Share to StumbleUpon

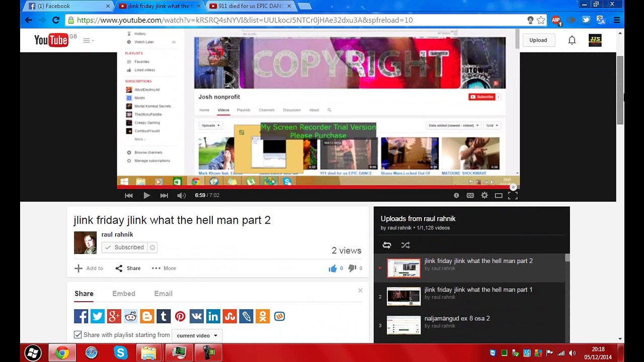pyautogui.click(x=230, y=316)
